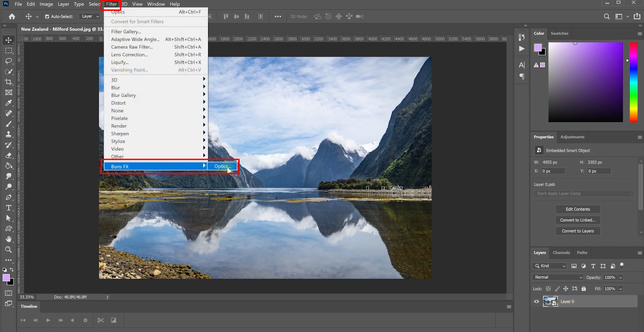Open the Normal blend mode dropdown
This screenshot has height=332, width=644.
tap(557, 277)
